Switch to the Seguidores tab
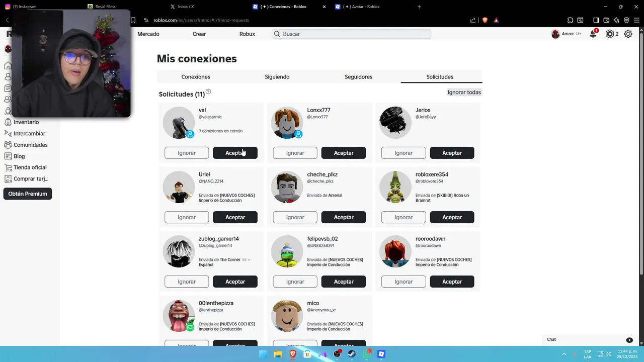The height and width of the screenshot is (362, 644). (358, 77)
